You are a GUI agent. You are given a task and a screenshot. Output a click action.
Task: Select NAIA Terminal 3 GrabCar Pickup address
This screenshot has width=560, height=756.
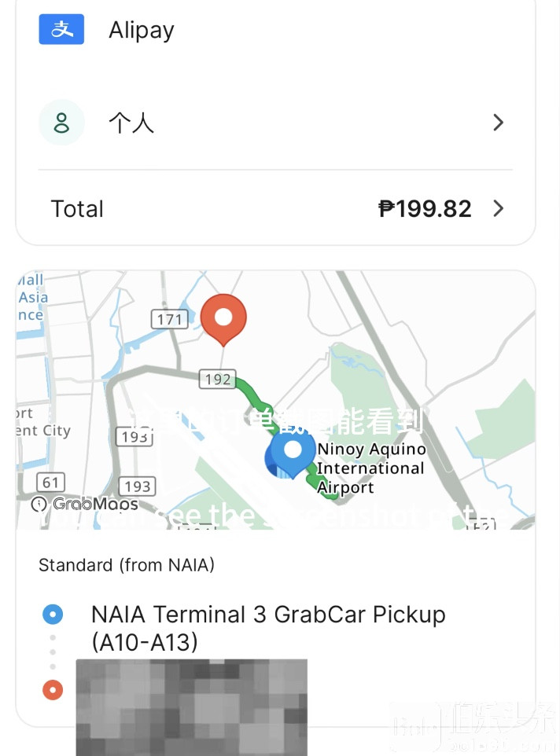coord(267,628)
